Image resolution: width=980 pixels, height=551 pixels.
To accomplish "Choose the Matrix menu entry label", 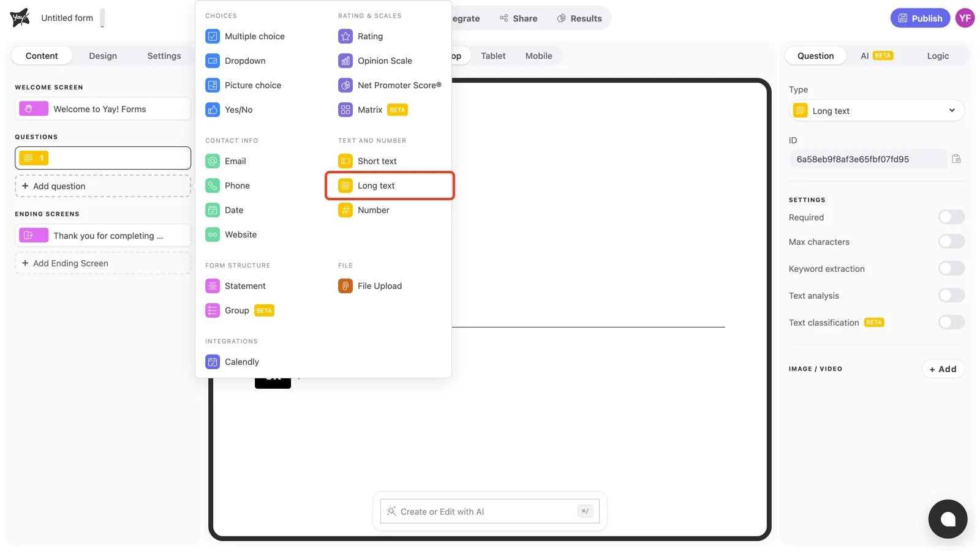I will pos(370,110).
